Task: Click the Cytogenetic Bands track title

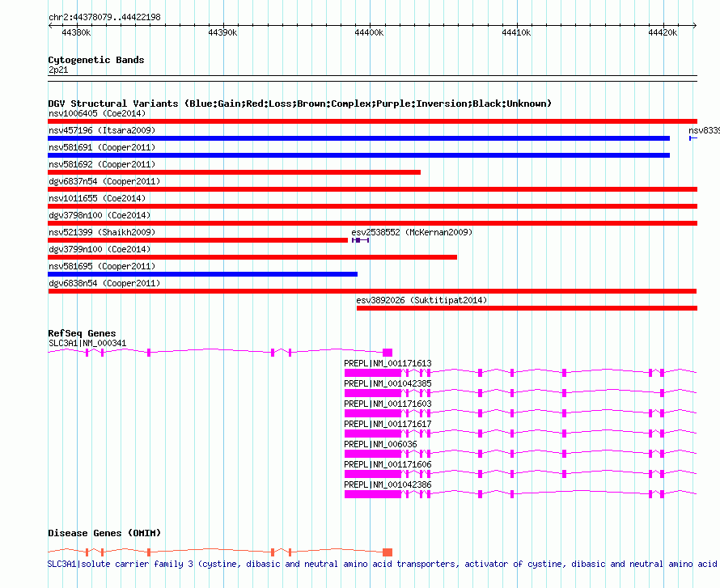Action: [x=96, y=60]
